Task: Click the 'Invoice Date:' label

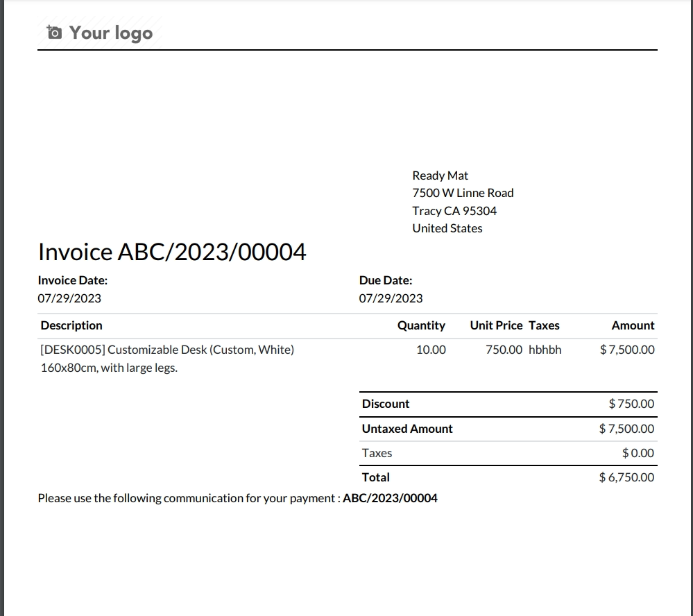Action: tap(72, 281)
